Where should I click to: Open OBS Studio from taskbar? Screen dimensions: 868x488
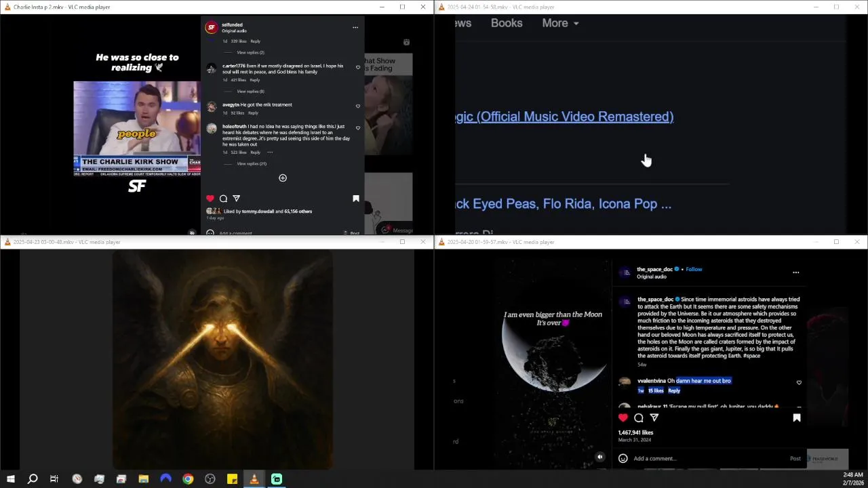(x=210, y=479)
